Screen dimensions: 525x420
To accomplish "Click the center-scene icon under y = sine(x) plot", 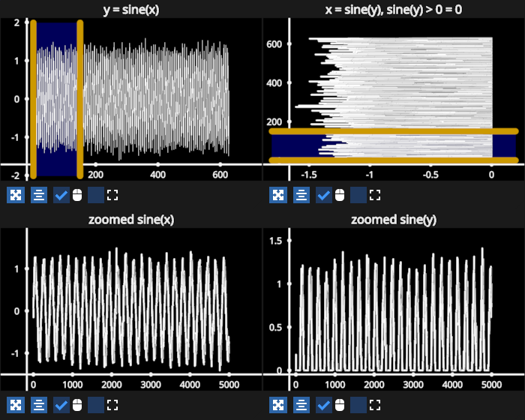I will pyautogui.click(x=39, y=195).
